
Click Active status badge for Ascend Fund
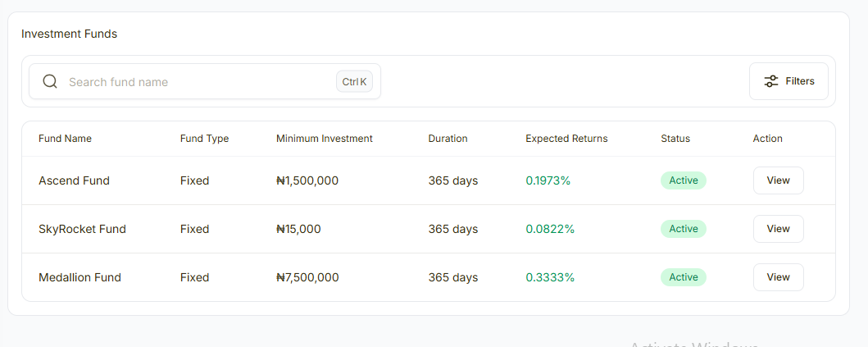click(x=683, y=180)
